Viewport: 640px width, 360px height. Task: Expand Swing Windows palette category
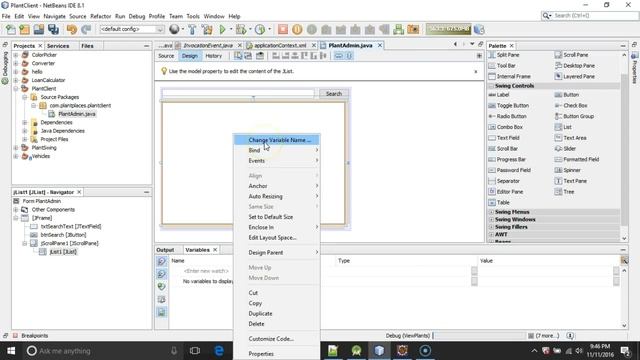tap(491, 220)
